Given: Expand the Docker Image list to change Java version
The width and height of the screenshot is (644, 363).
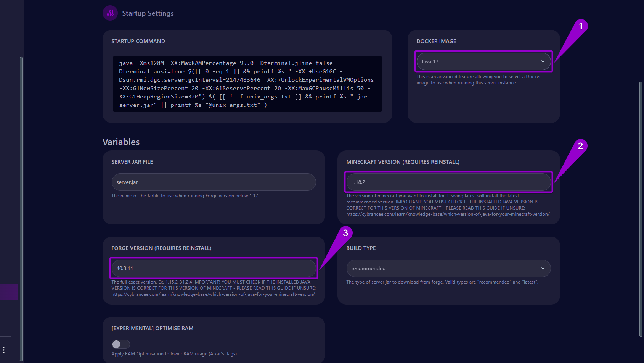Looking at the screenshot, I should pos(483,61).
